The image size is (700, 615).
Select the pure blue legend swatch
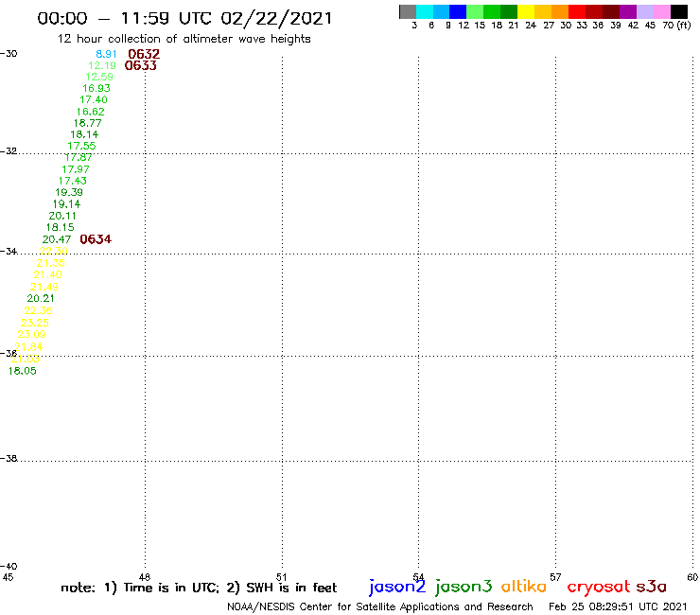458,11
